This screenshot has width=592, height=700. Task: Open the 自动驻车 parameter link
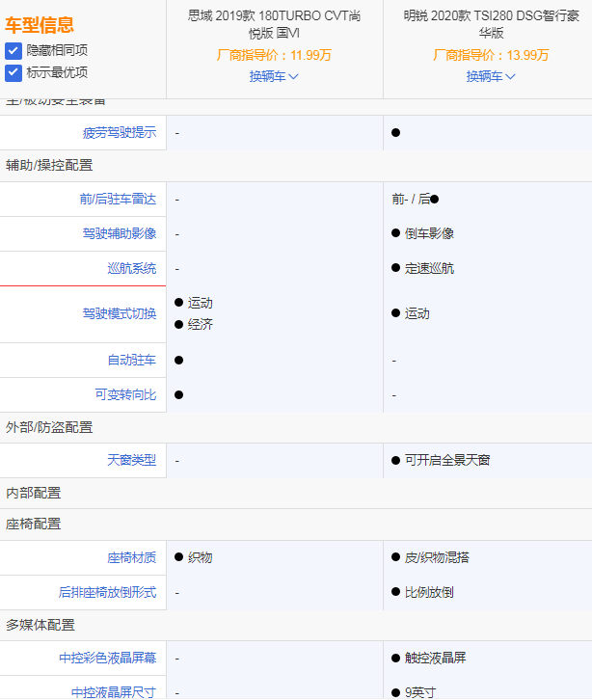131,360
